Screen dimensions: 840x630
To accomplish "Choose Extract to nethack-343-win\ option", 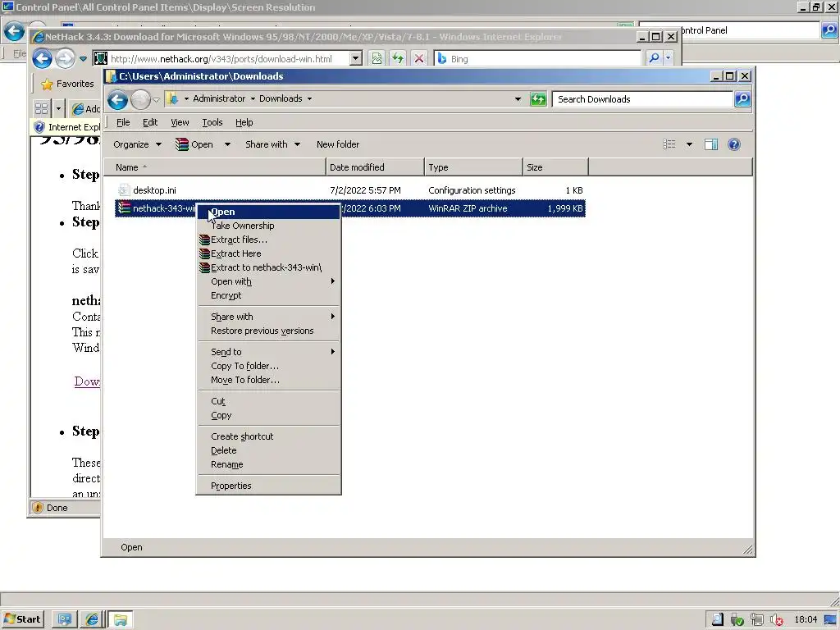I will [269, 267].
